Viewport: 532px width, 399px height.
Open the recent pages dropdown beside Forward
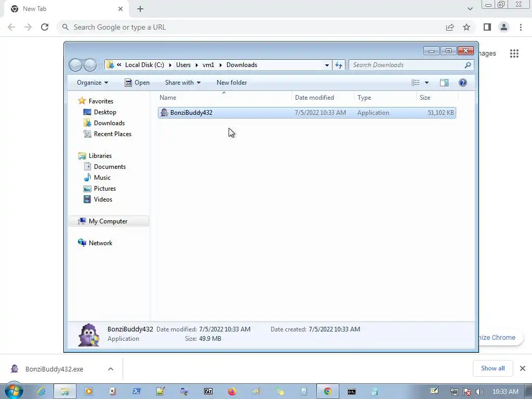pos(100,65)
